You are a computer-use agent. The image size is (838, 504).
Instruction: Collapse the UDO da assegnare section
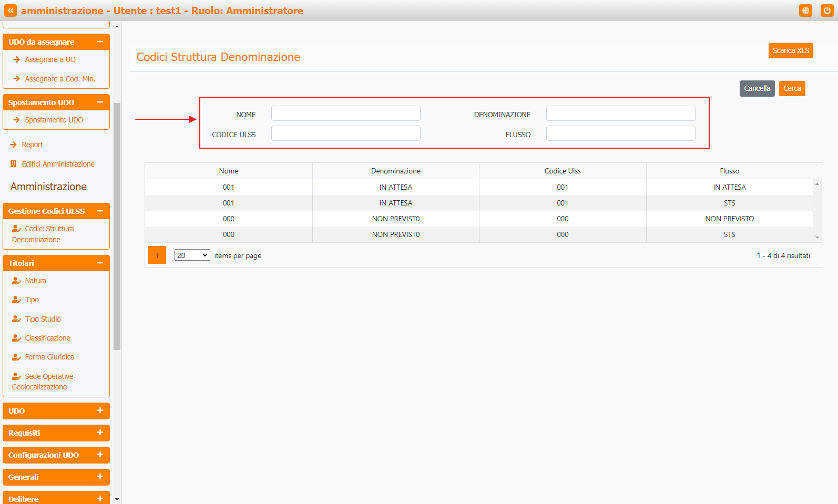click(x=100, y=42)
